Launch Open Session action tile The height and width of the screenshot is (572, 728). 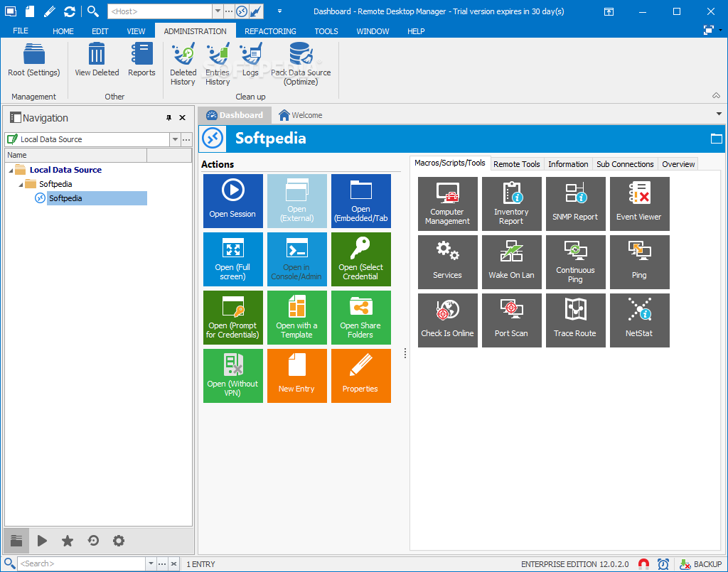(x=233, y=201)
